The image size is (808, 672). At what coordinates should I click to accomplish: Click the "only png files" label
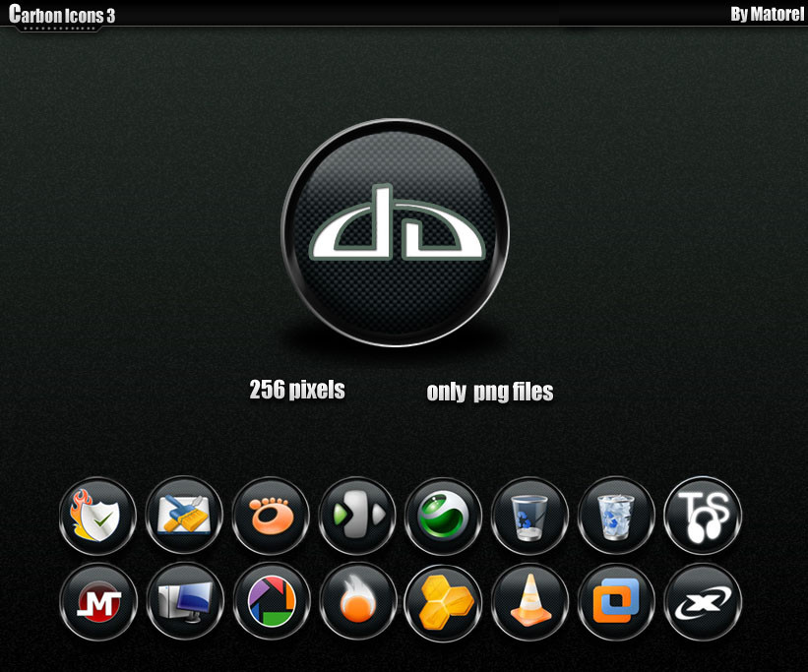click(490, 393)
